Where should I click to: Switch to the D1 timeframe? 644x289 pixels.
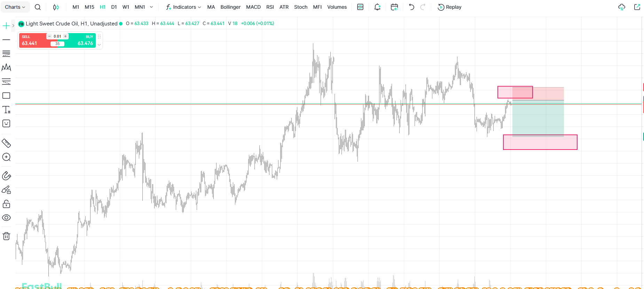114,7
